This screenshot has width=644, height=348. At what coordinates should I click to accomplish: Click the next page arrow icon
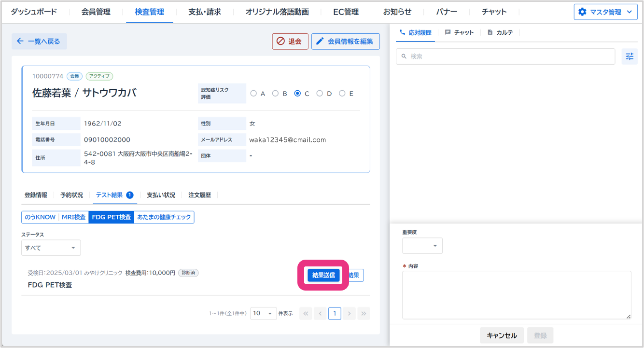349,313
